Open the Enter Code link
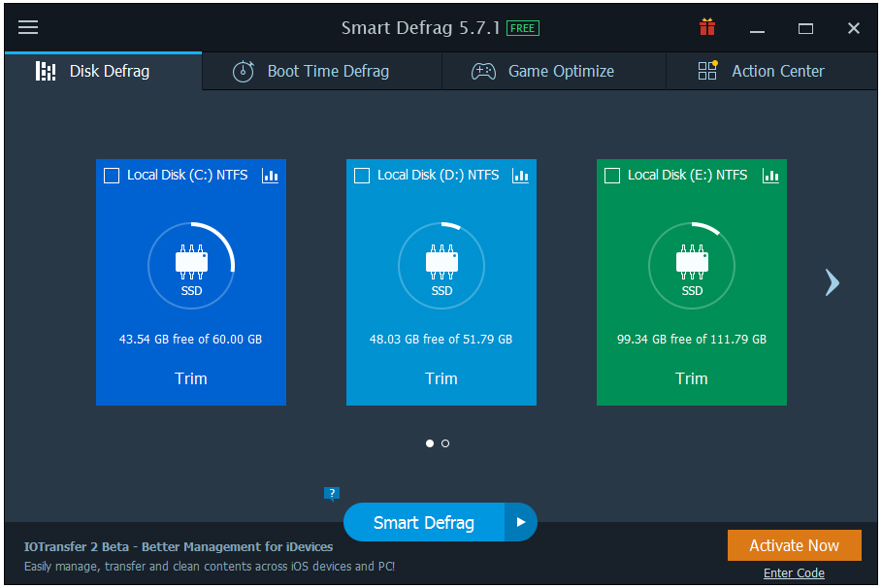This screenshot has height=588, width=882. [x=794, y=572]
